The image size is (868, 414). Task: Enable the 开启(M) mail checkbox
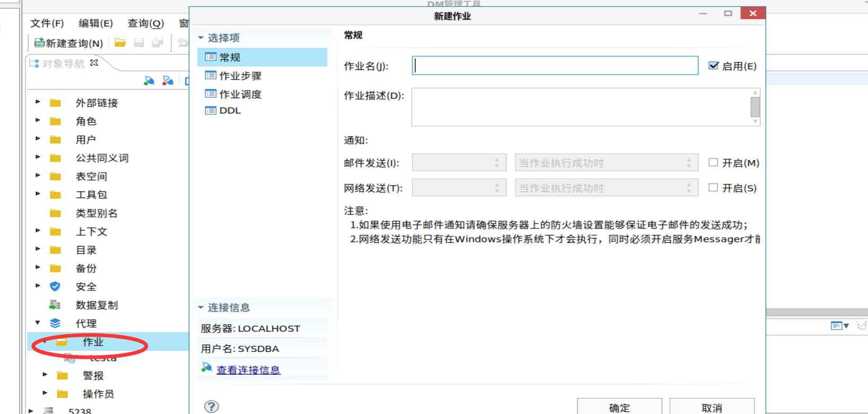[713, 162]
